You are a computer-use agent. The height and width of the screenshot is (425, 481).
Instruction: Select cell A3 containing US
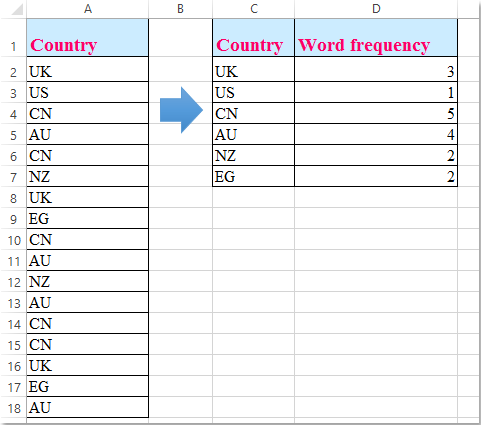[x=88, y=92]
